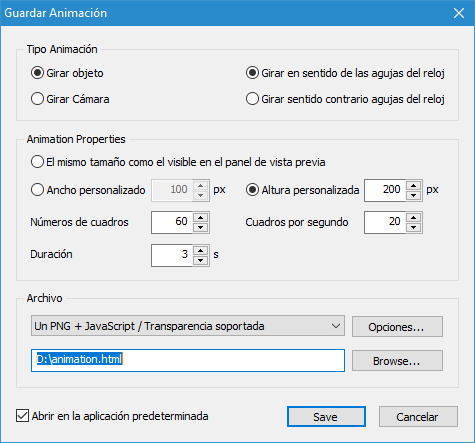Cancel the Guardar Animación dialog
Image resolution: width=475 pixels, height=443 pixels.
coord(418,416)
